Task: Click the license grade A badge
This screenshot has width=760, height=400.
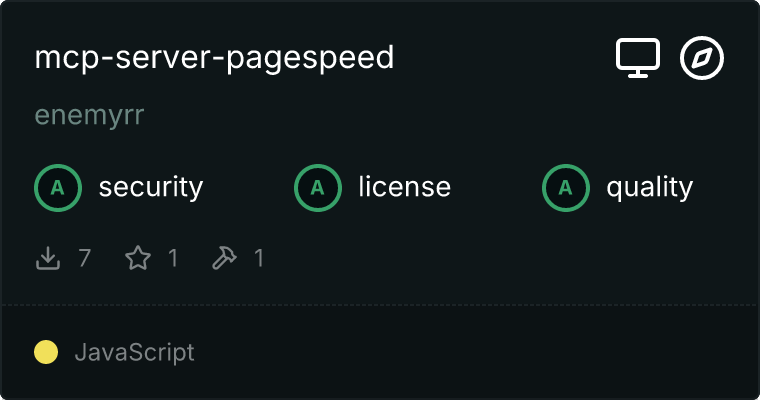Action: (x=318, y=188)
